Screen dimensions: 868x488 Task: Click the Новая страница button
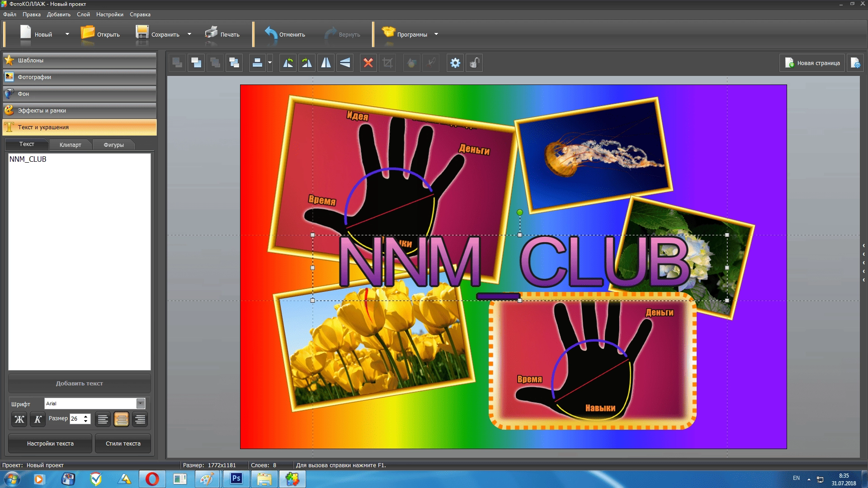point(812,63)
